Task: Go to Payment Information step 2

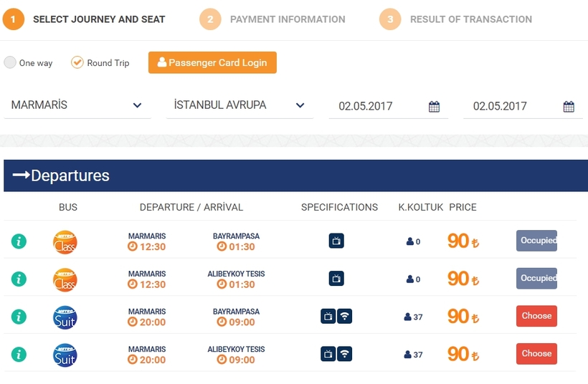Action: pos(272,19)
